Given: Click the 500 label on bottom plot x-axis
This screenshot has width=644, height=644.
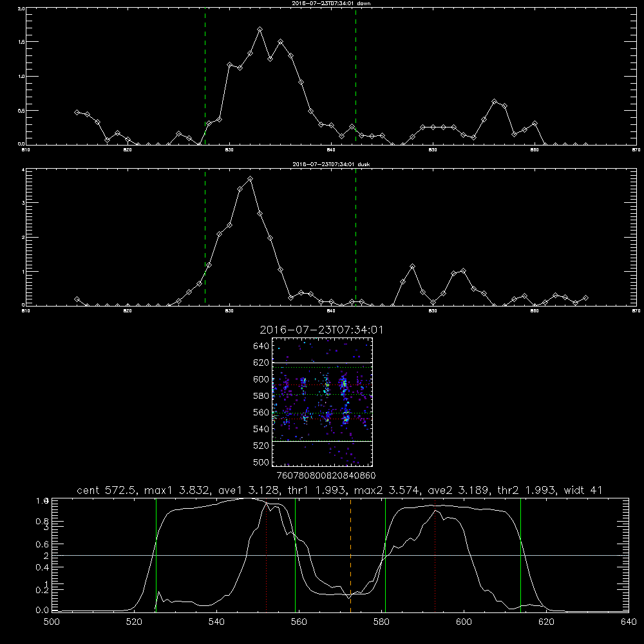Looking at the screenshot, I should point(52,622).
